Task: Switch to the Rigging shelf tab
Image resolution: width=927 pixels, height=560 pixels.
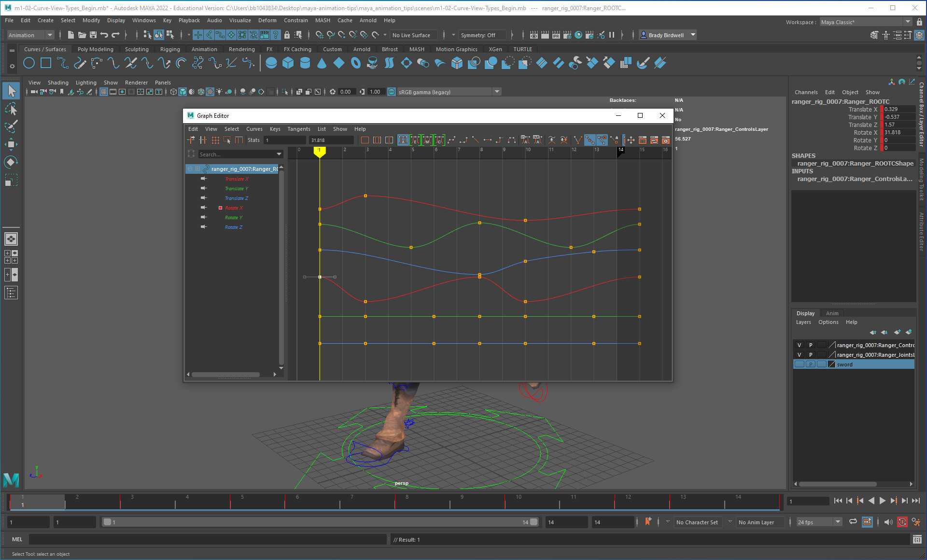Action: click(170, 49)
